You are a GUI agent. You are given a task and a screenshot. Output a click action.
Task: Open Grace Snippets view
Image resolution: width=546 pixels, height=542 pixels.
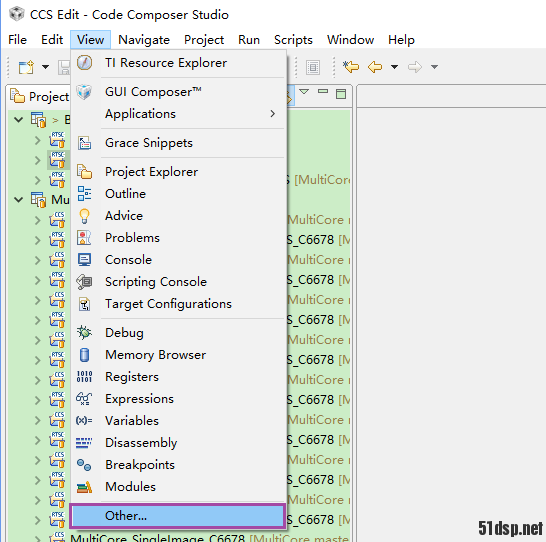coord(179,143)
